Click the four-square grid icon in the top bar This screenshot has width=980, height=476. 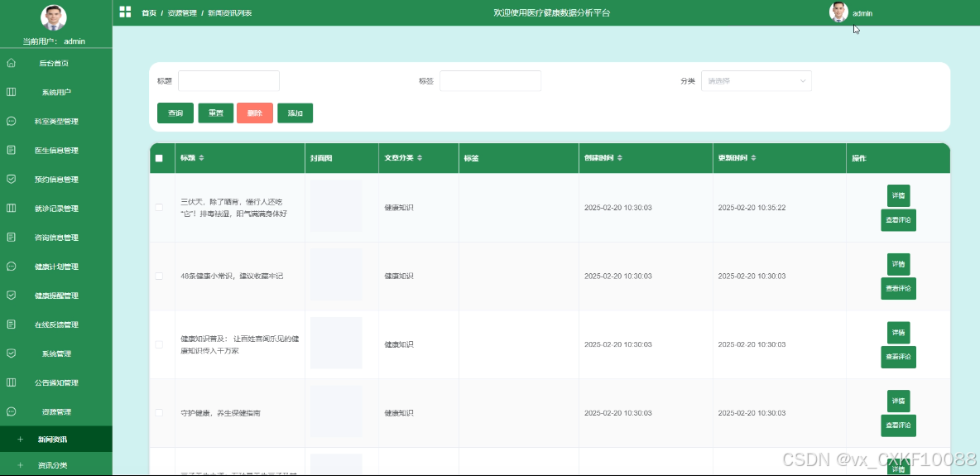coord(125,12)
